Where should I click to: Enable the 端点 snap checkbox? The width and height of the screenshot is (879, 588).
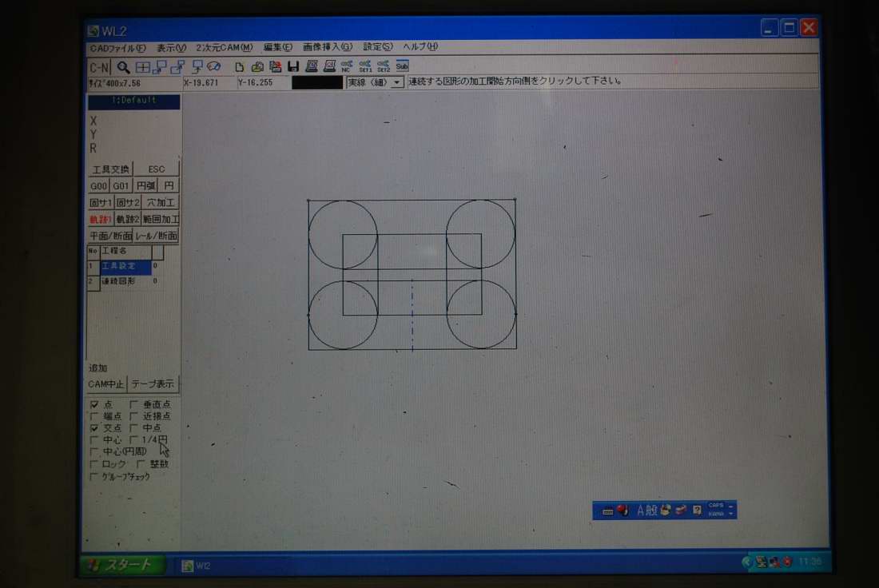tap(95, 416)
